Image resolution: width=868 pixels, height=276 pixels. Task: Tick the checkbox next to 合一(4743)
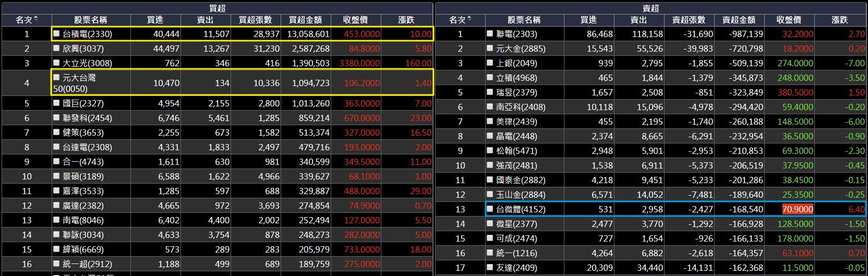[56, 161]
